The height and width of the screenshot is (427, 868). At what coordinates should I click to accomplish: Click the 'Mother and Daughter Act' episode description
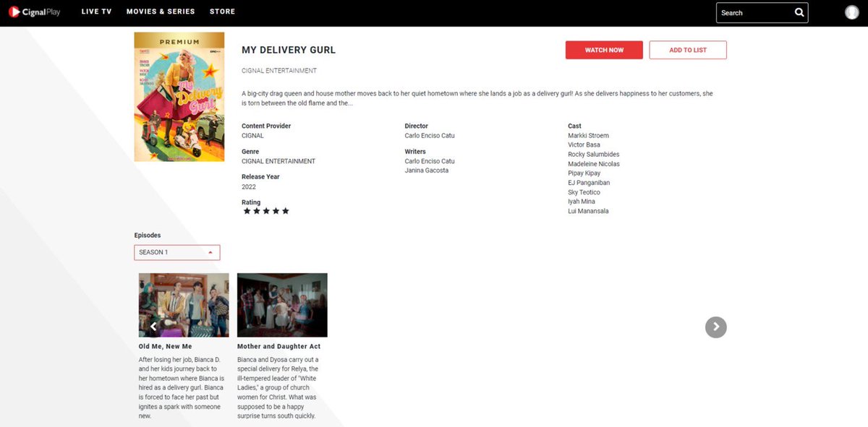pyautogui.click(x=278, y=387)
